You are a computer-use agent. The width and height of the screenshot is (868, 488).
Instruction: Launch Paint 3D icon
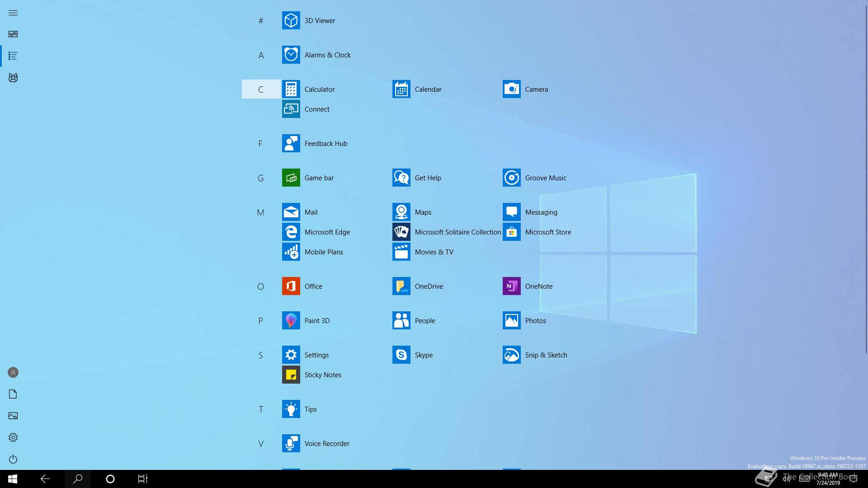(x=291, y=320)
